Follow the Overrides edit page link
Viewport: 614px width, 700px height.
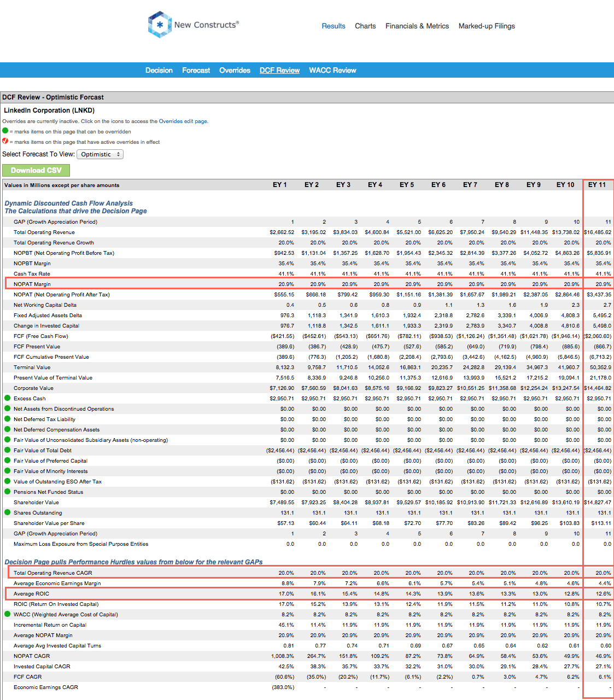tap(183, 121)
